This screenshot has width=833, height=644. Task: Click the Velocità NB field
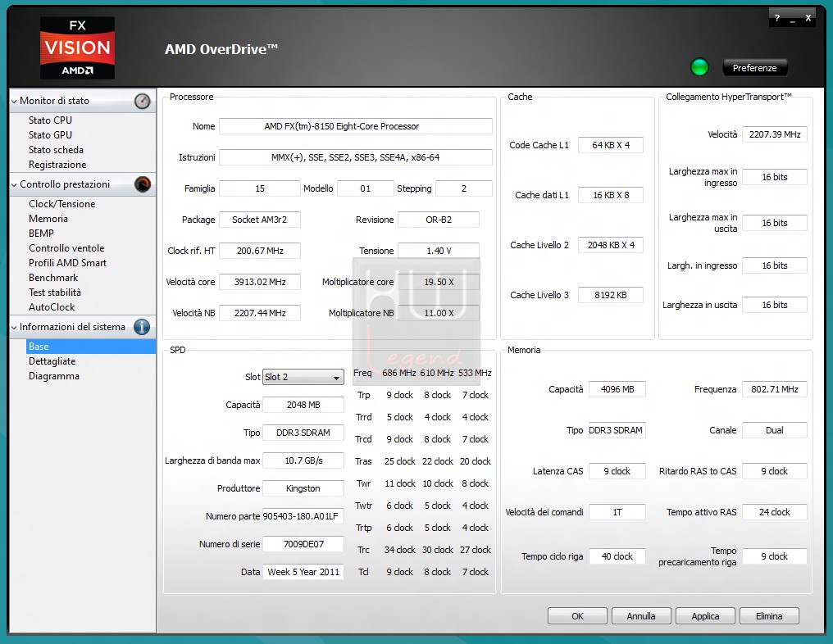[x=260, y=313]
